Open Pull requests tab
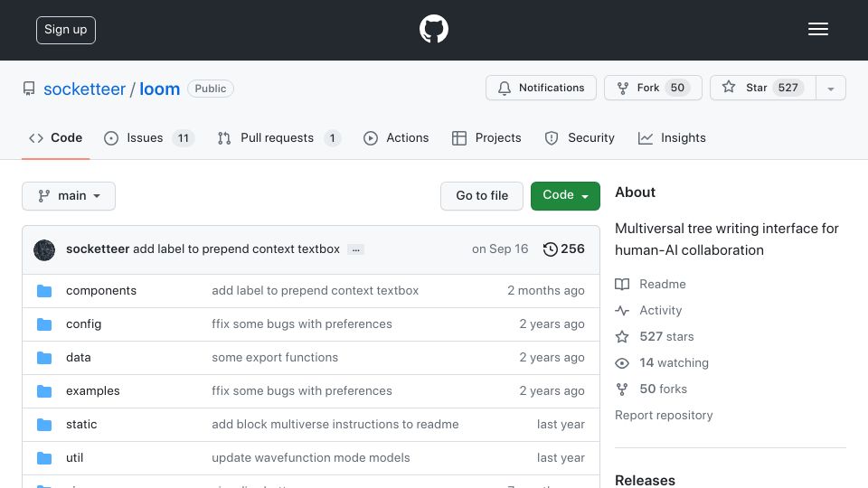This screenshot has width=868, height=488. click(x=279, y=137)
